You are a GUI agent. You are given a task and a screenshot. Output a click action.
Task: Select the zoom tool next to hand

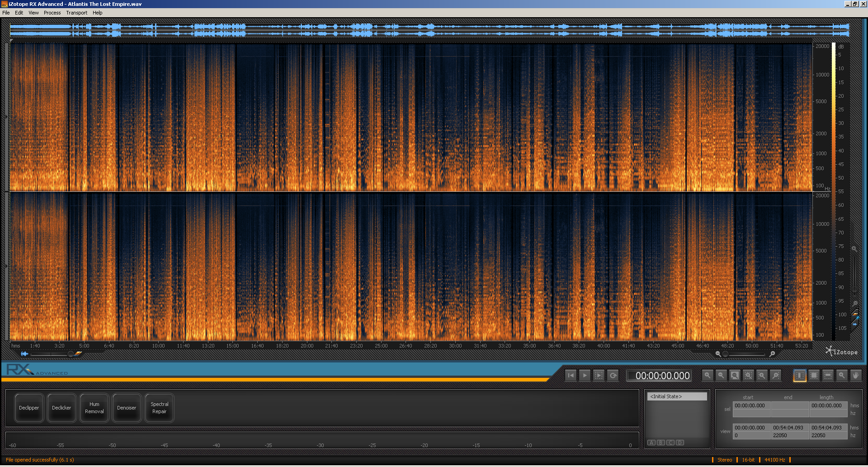tap(841, 376)
